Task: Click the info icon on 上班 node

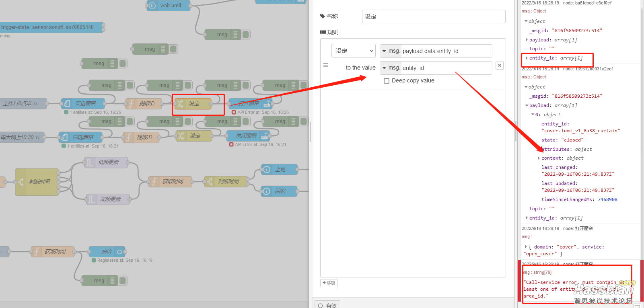Action: 266,170
